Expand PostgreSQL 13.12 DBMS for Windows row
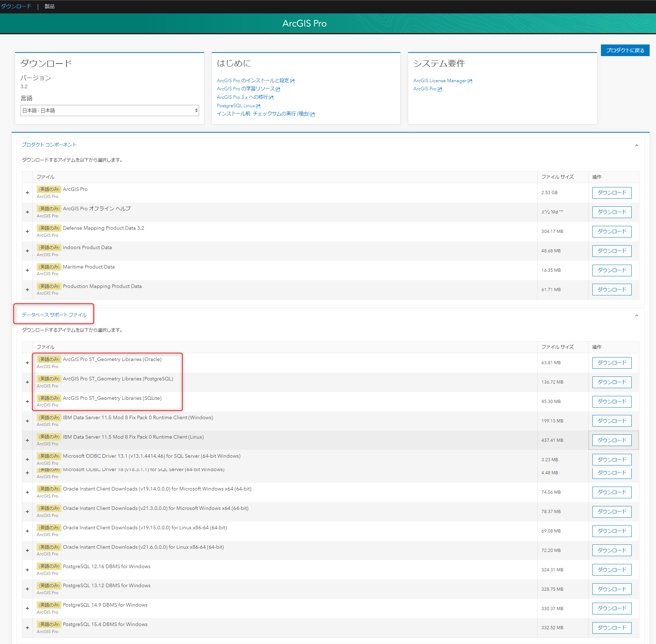Image resolution: width=656 pixels, height=644 pixels. (x=27, y=589)
